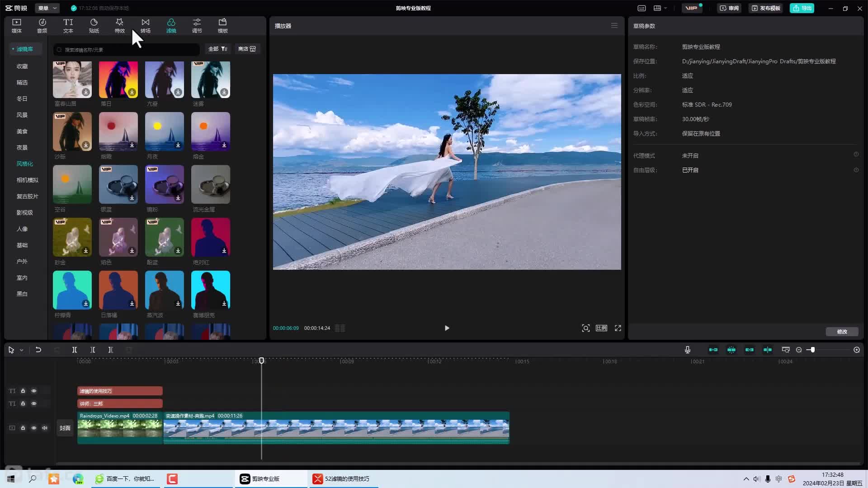Download the 柠檬青 filter
Screen dimensions: 868x488
tap(86, 304)
